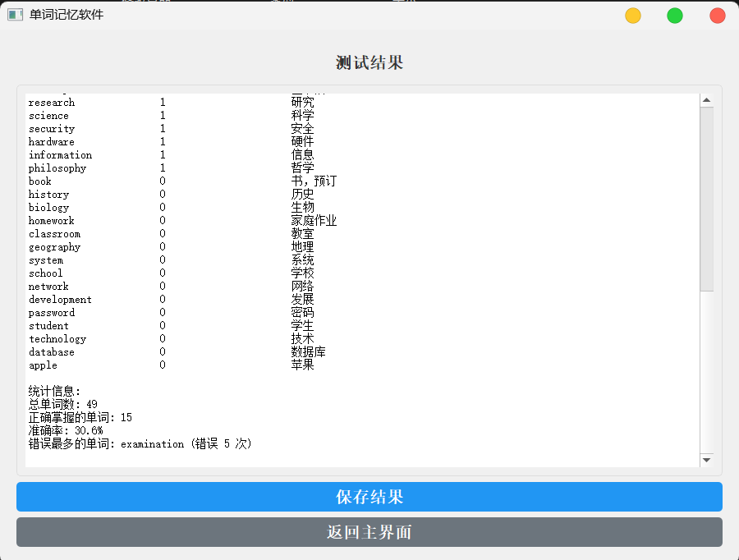
Task: Click the 返回主界面 button
Action: [369, 532]
